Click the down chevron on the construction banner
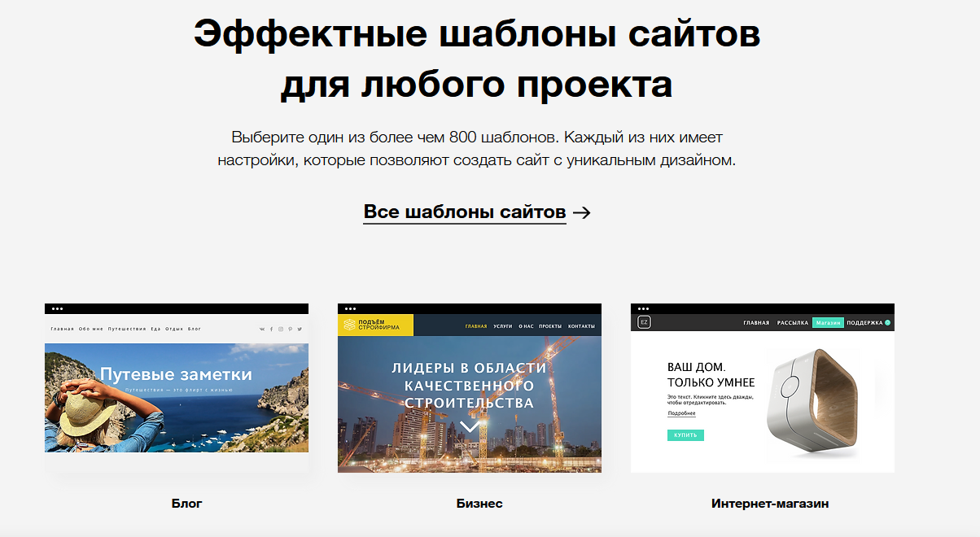This screenshot has width=980, height=537. coord(470,426)
